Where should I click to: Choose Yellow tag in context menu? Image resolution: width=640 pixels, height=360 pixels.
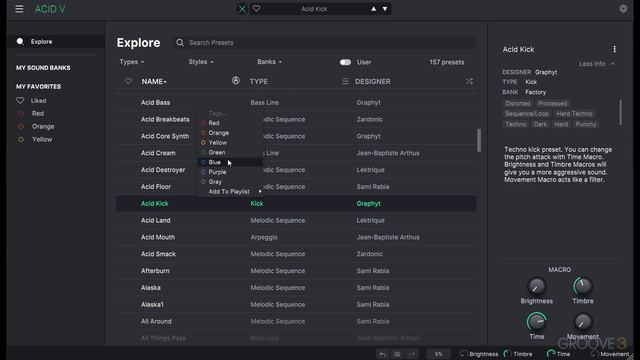click(231, 142)
